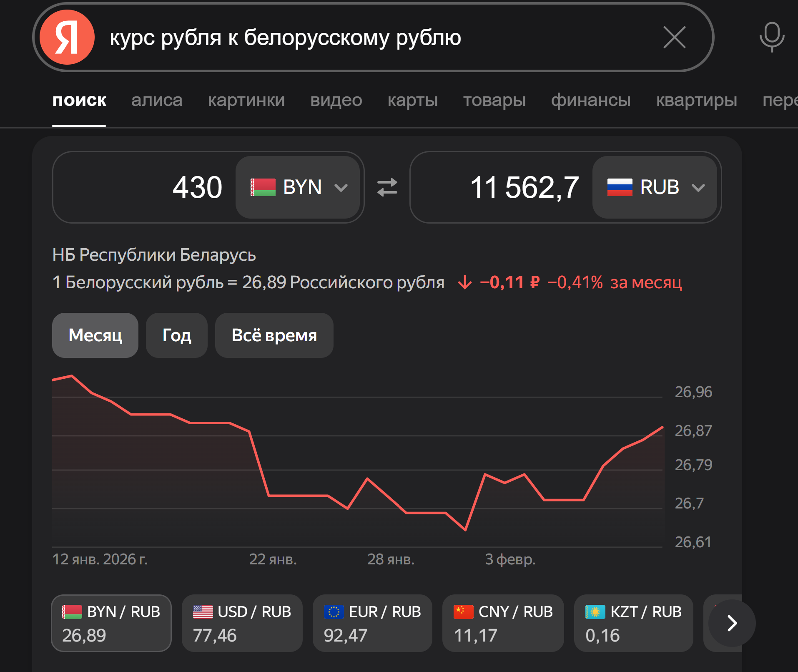Go to the алиса tab
This screenshot has height=672, width=798.
(157, 100)
